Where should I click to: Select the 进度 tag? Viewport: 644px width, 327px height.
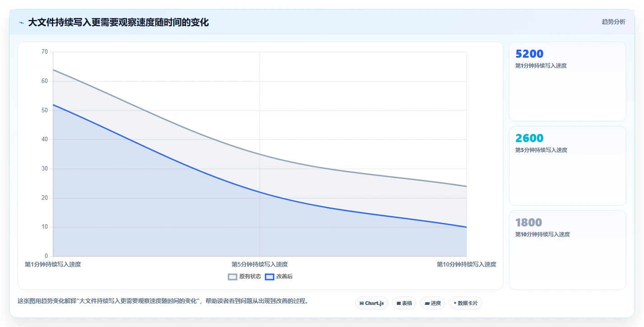pos(433,303)
